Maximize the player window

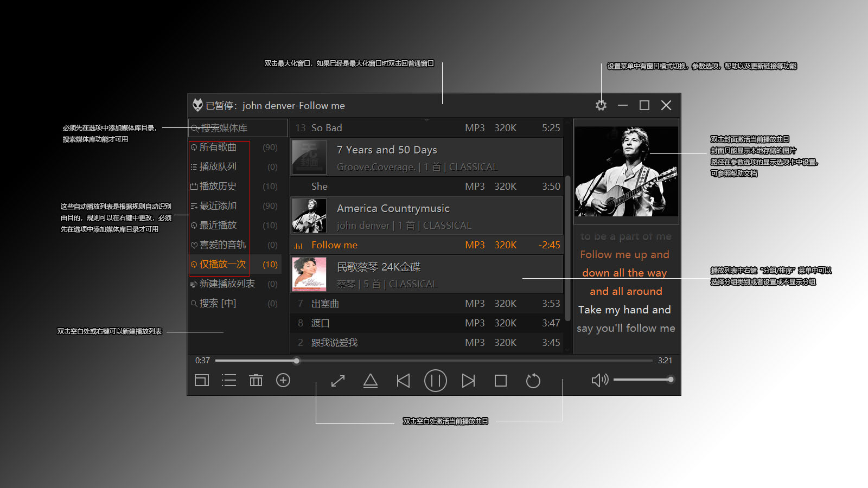click(x=644, y=105)
